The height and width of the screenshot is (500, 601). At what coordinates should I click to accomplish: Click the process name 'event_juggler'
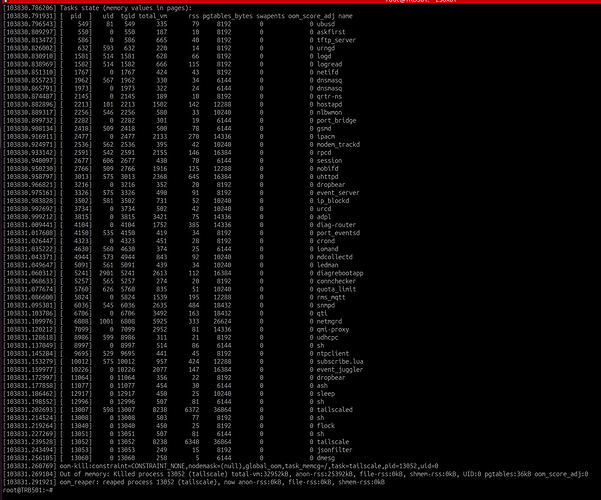click(x=340, y=370)
